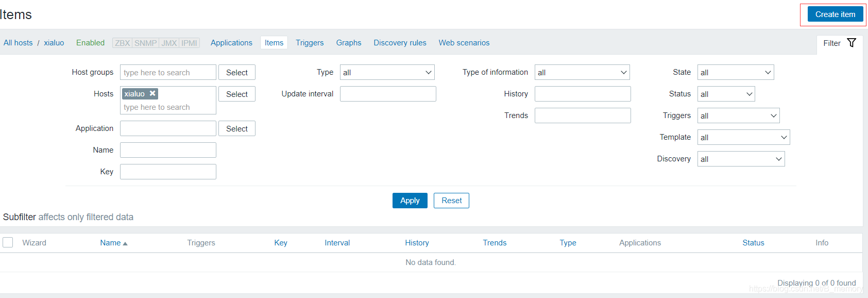Click the Create item button
The width and height of the screenshot is (868, 298).
[x=835, y=14]
